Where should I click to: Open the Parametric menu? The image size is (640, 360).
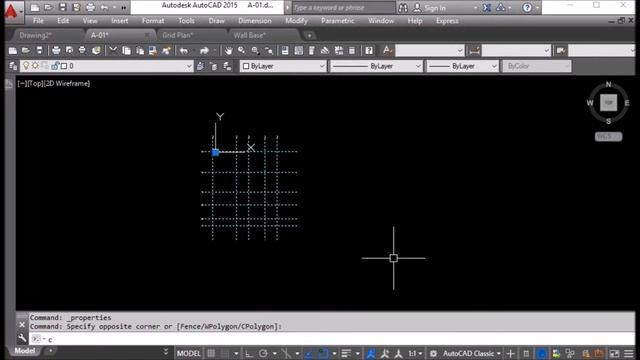[x=338, y=21]
